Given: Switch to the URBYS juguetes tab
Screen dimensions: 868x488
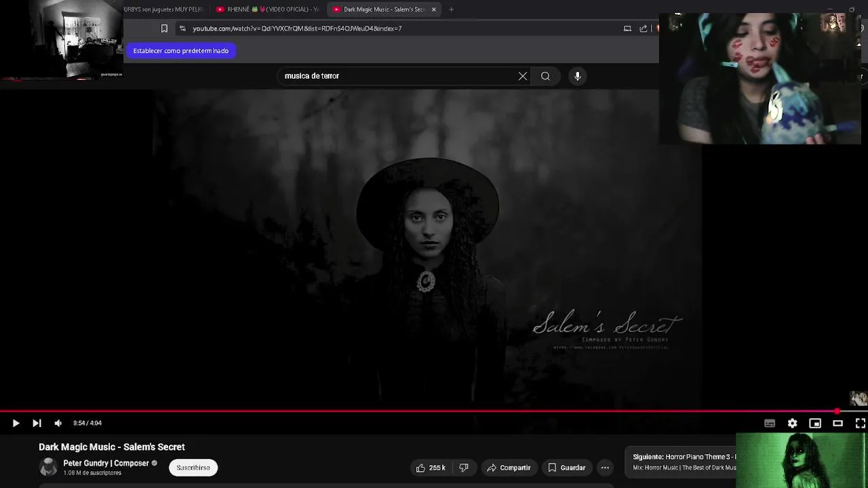Looking at the screenshot, I should point(163,9).
